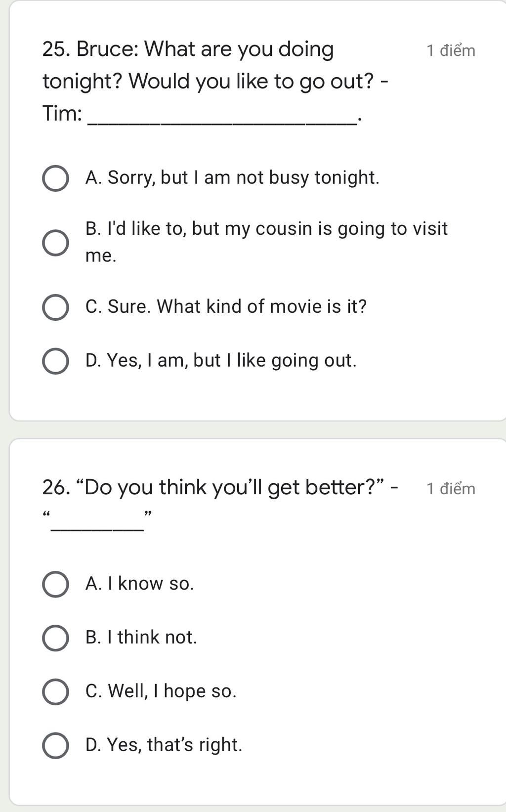Mark radio circle beside 'Sure. What kind of movie'

pos(55,307)
